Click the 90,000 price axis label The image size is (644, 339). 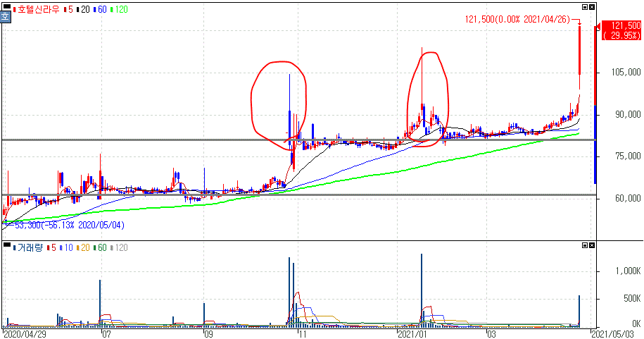click(x=628, y=114)
